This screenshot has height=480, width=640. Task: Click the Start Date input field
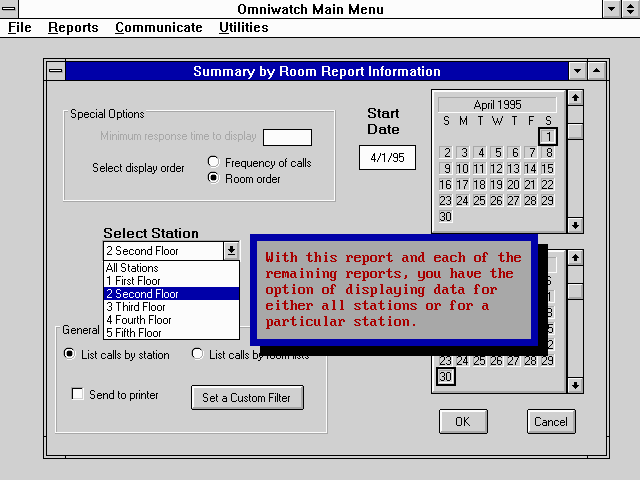tap(387, 158)
